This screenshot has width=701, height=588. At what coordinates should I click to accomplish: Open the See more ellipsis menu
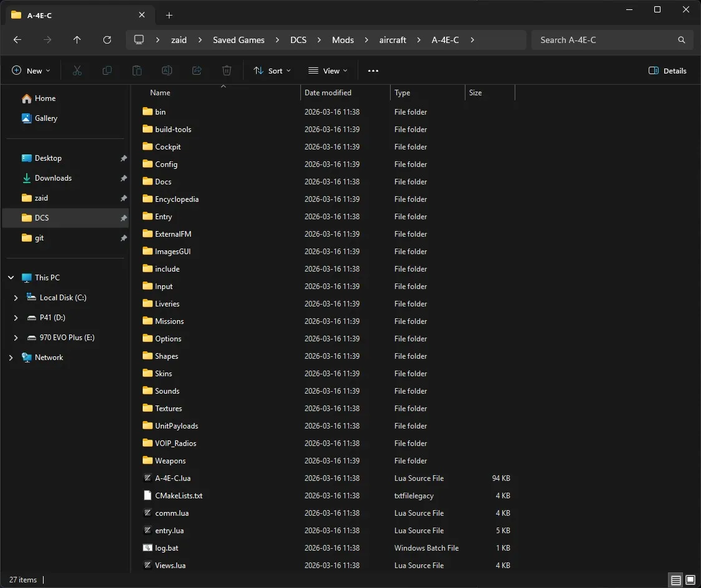coord(373,70)
